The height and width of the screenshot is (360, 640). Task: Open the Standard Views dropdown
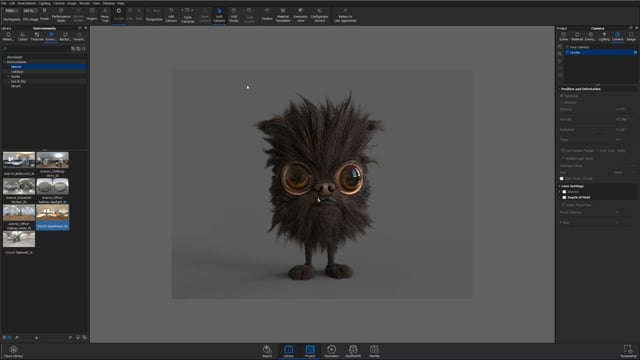coord(598,166)
